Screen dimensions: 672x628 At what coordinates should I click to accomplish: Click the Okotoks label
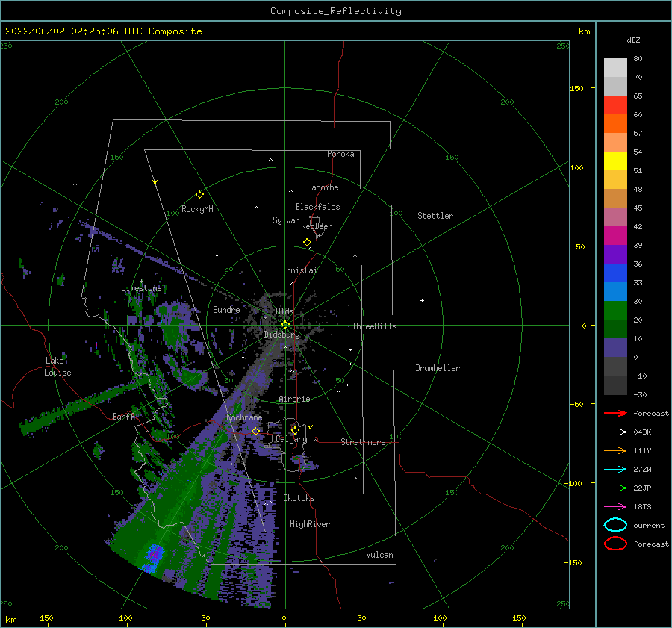299,498
